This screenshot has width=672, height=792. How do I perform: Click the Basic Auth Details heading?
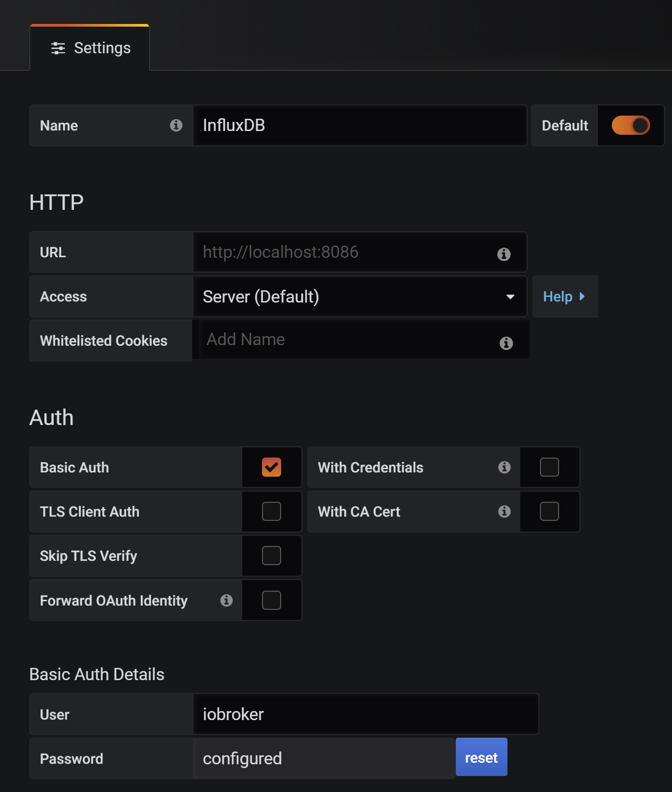click(97, 674)
